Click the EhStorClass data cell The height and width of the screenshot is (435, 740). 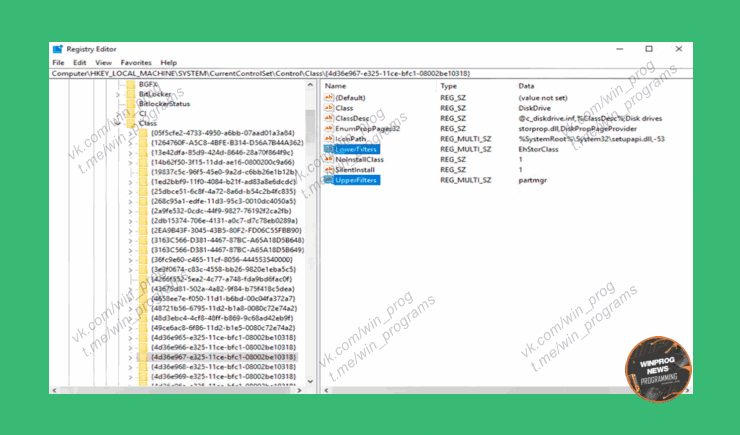pyautogui.click(x=538, y=149)
